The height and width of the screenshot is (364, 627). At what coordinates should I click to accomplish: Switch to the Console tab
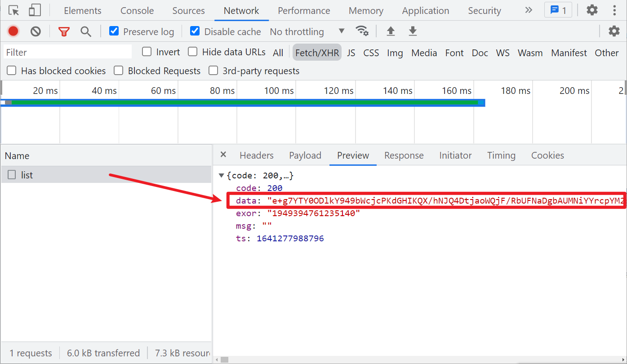[137, 11]
